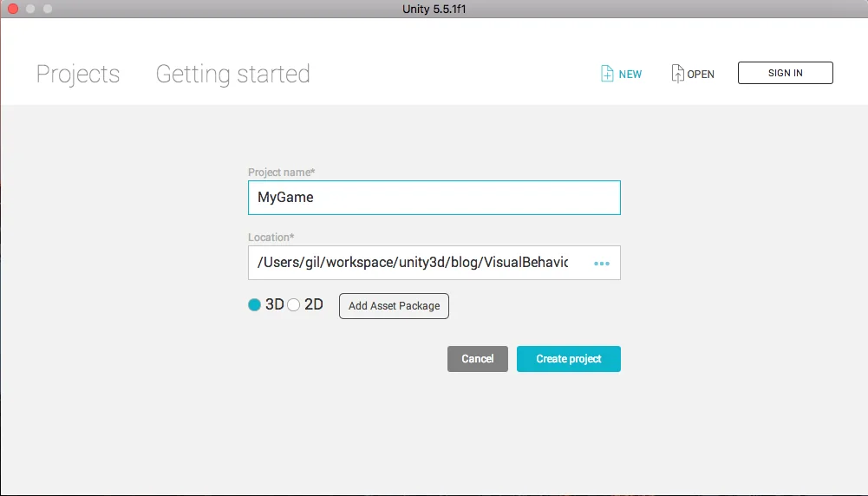
Task: Click the 3D option label
Action: point(275,304)
